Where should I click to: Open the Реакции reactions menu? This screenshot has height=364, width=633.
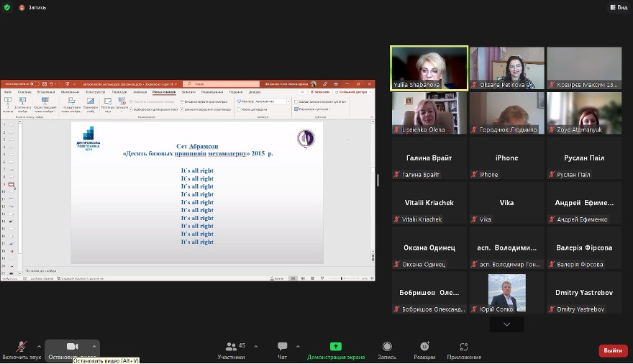[424, 350]
